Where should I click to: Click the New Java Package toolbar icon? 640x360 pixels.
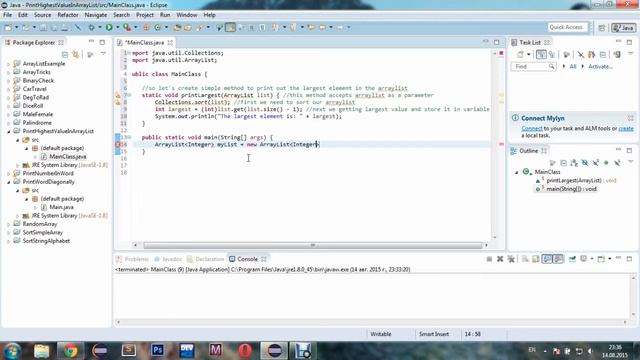pos(146,27)
